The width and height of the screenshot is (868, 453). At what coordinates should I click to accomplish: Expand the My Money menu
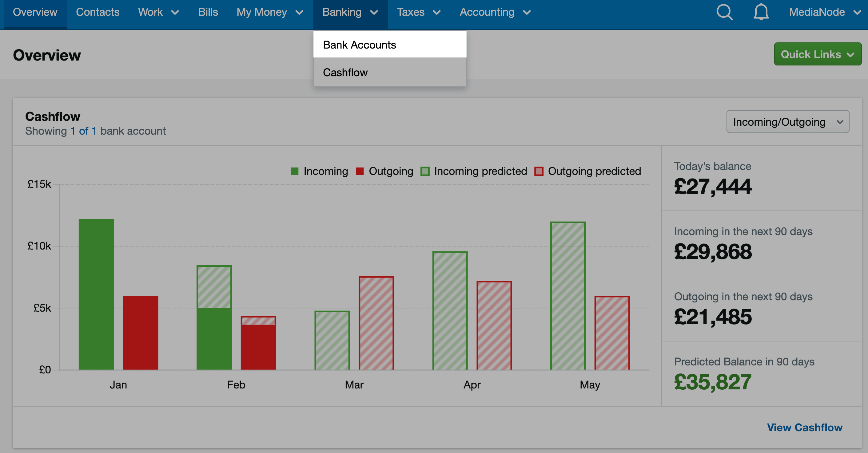tap(270, 13)
